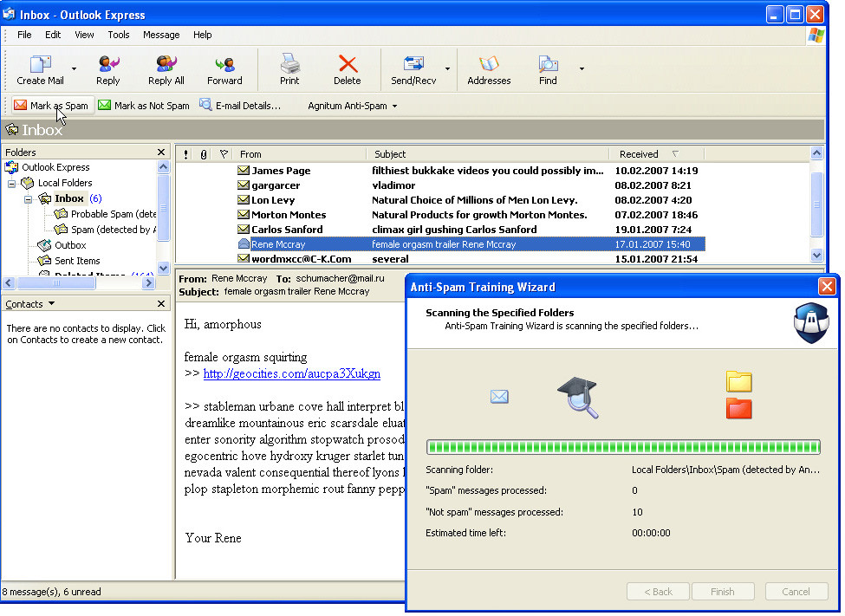Close the Anti-Spam Training Wizard
Image resolution: width=845 pixels, height=616 pixels.
827,286
